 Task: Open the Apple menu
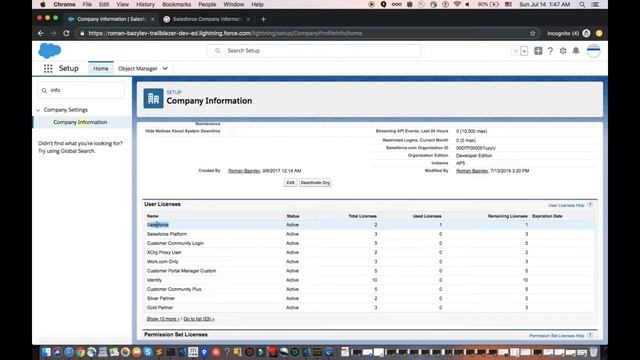pyautogui.click(x=42, y=4)
